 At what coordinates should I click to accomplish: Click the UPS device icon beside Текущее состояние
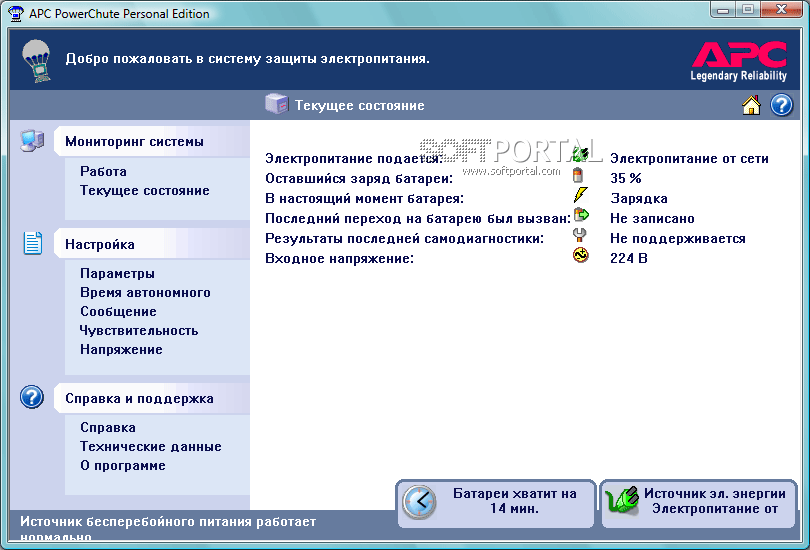pos(276,104)
